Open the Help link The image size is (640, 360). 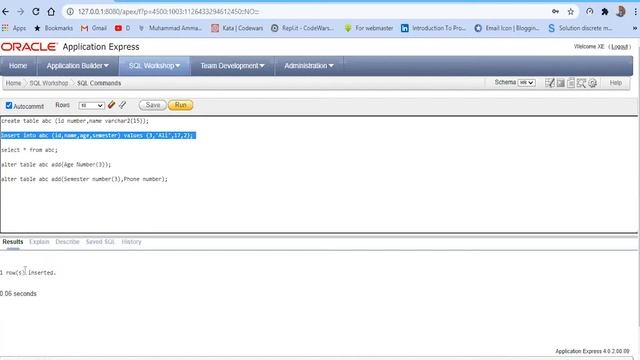coord(616,83)
